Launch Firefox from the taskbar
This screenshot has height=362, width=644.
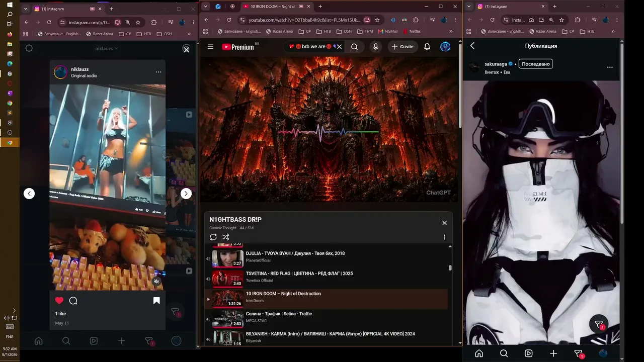pos(10,34)
